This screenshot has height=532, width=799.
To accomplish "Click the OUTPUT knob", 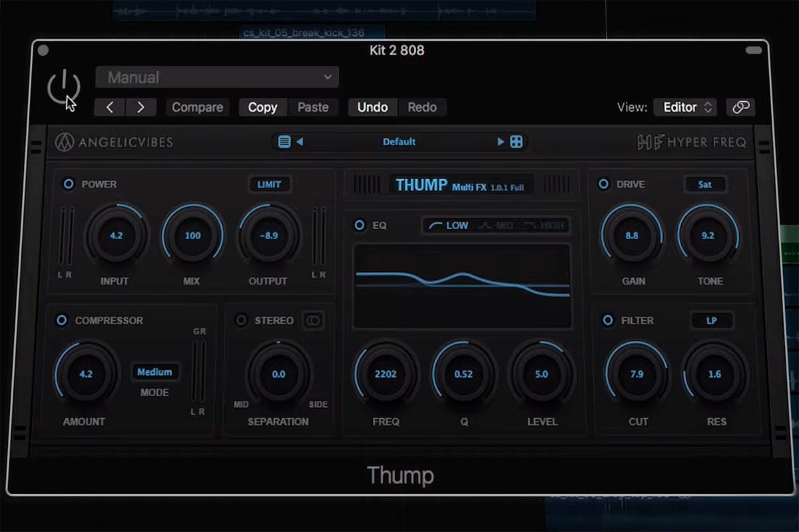I will 269,235.
